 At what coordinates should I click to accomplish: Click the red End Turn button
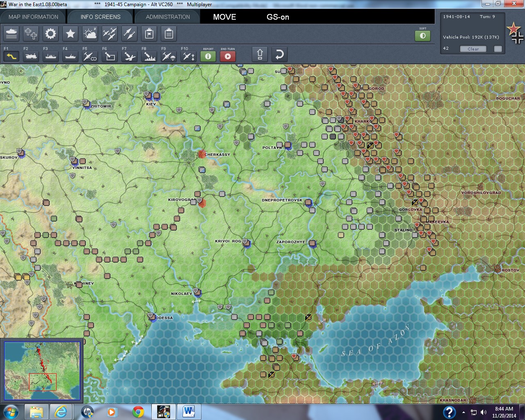228,56
